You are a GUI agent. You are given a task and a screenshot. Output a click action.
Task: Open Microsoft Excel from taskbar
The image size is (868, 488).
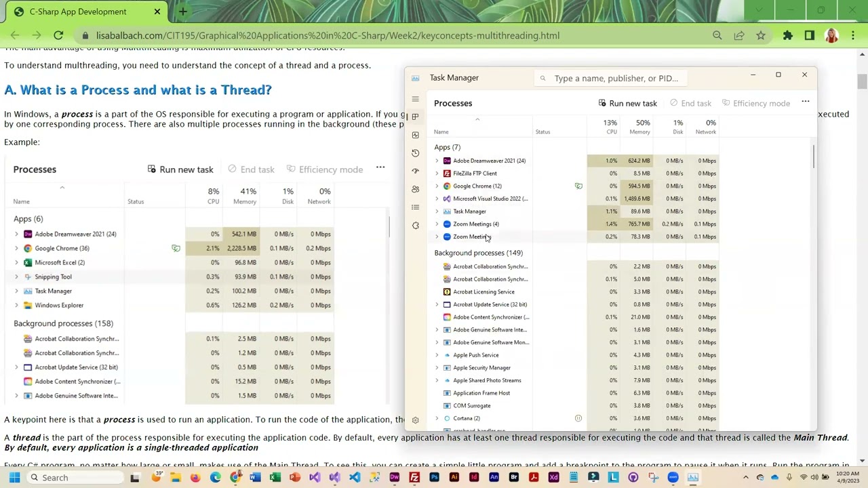[275, 478]
